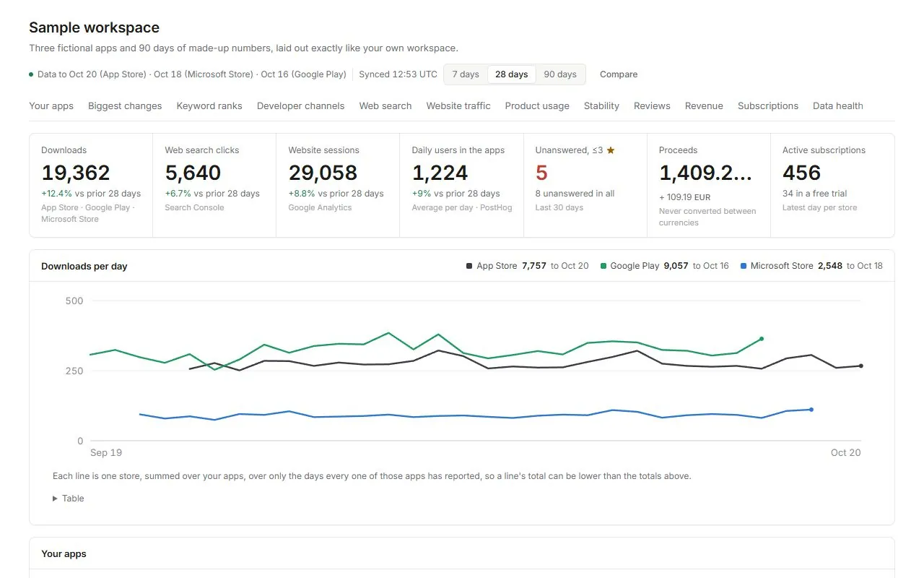Click the truncated Proceeds value 1,409.2…

coord(706,173)
